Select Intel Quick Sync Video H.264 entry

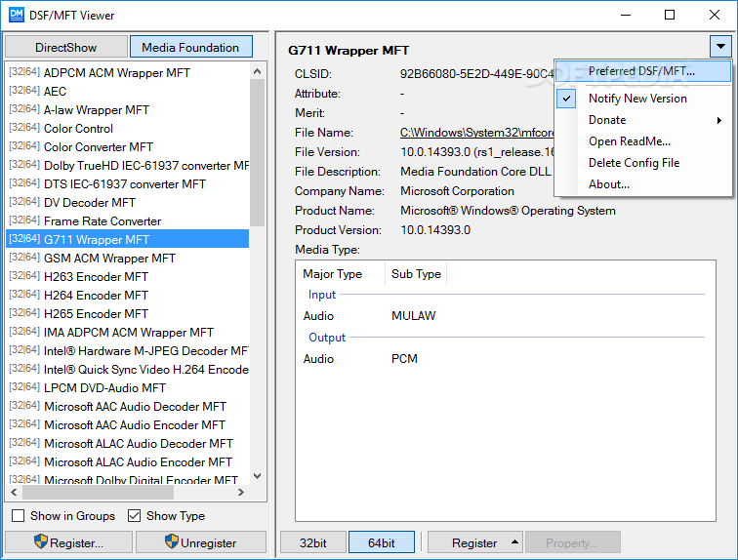128,370
